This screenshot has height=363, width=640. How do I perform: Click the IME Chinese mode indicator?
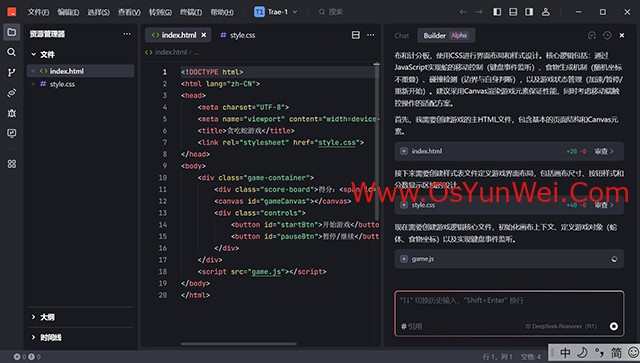[565, 352]
